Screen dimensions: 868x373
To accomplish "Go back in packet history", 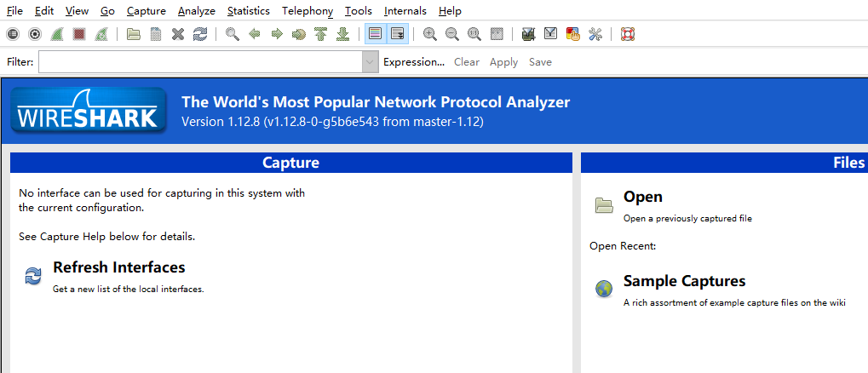I will pyautogui.click(x=255, y=34).
